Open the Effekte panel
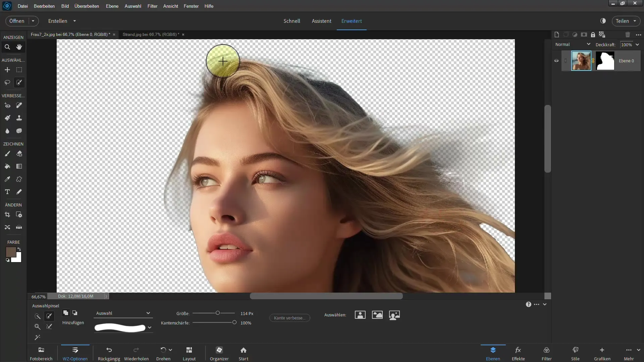The height and width of the screenshot is (362, 644). [518, 354]
